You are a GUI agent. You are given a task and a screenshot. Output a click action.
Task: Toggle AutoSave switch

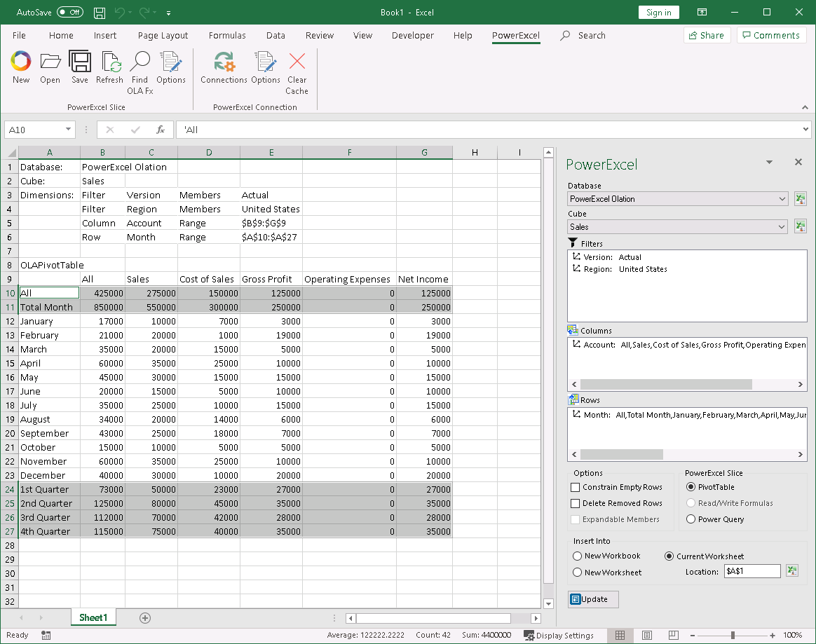69,12
